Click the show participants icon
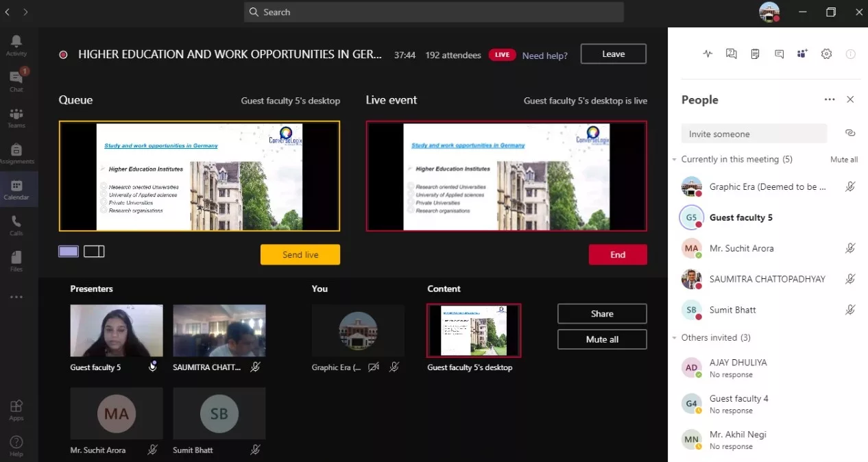Screen dimensions: 868x462 [x=802, y=53]
